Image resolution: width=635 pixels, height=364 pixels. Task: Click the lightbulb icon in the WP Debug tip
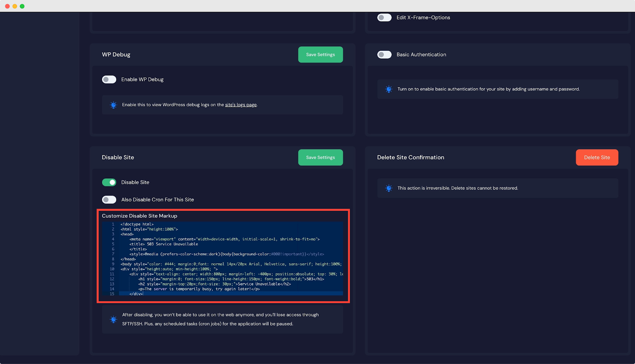coord(114,105)
